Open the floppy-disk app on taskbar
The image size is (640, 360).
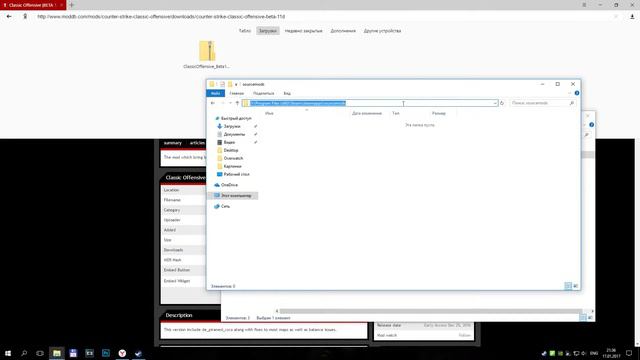pyautogui.click(x=73, y=353)
